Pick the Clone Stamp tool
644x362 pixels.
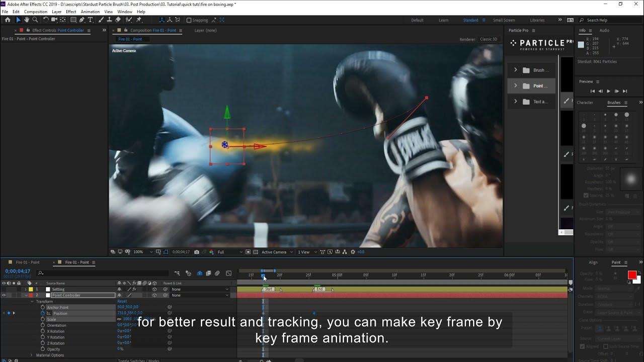pyautogui.click(x=110, y=20)
